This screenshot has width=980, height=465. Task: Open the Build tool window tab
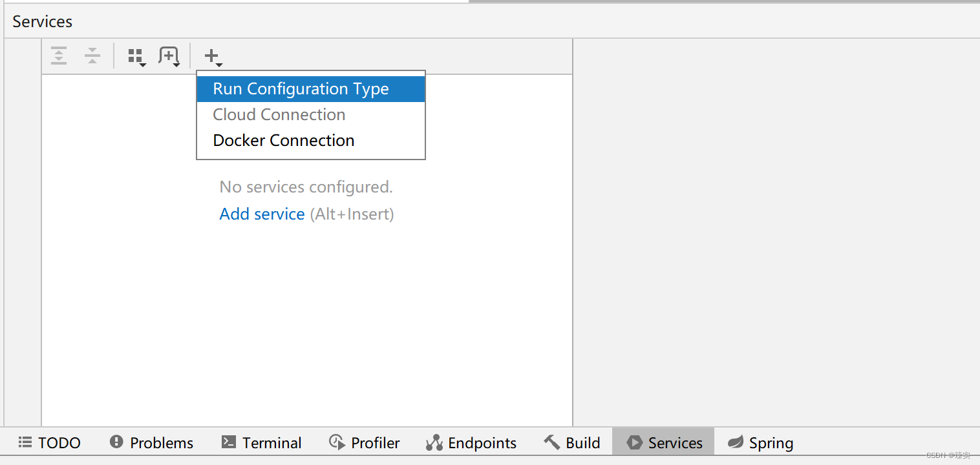[572, 442]
